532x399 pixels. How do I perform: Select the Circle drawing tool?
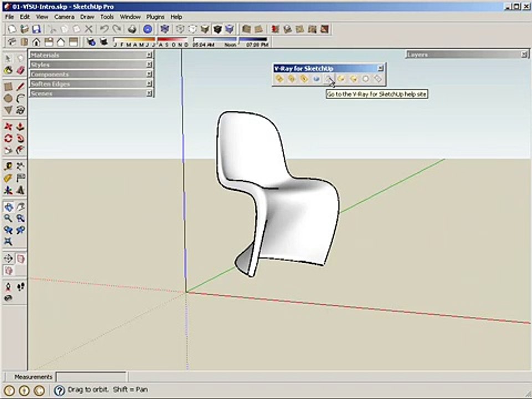point(8,99)
